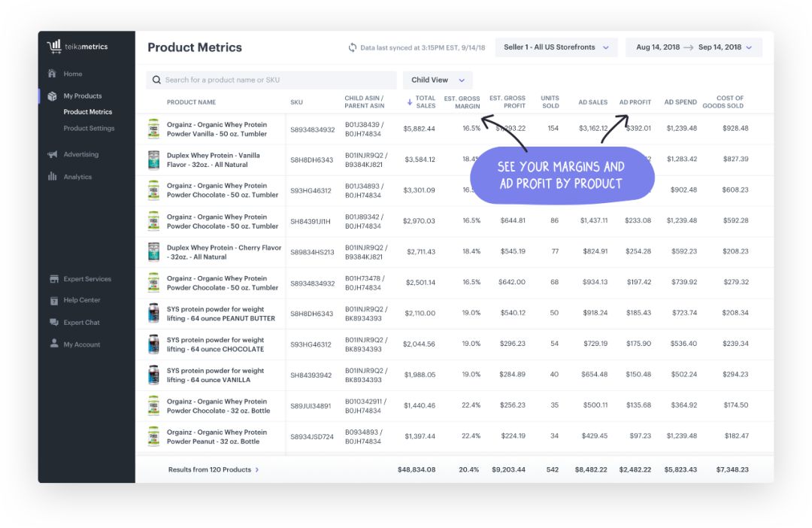Click thumbnail of Orgainz Vanilla 50 oz. Tumbler
The width and height of the screenshot is (812, 528).
153,129
